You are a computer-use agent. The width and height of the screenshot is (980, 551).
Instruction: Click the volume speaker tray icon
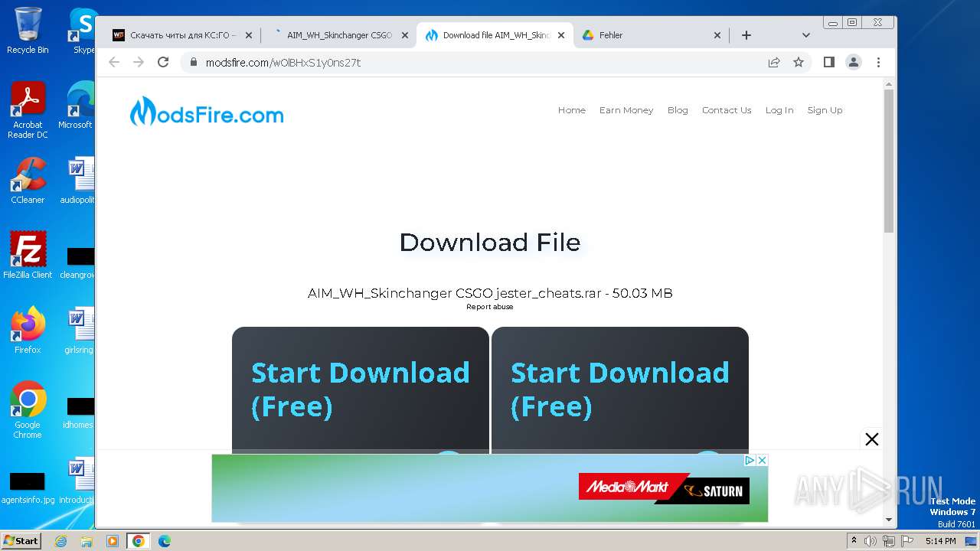[x=871, y=541]
